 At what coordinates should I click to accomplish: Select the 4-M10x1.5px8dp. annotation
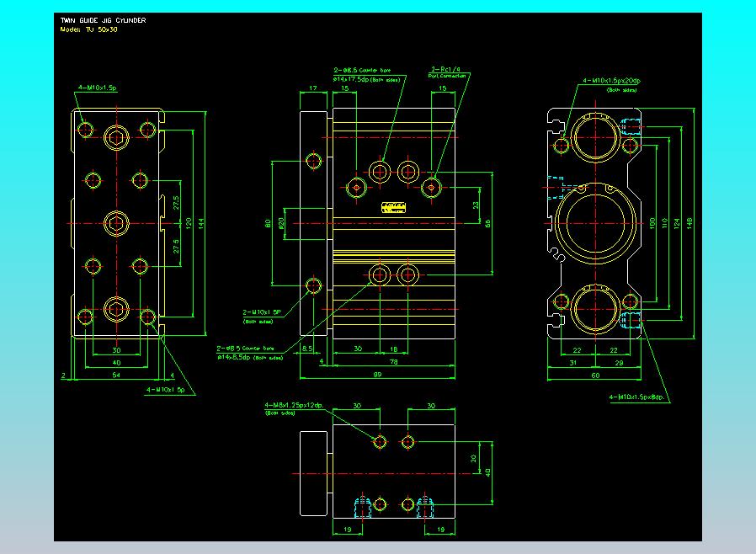click(x=637, y=397)
